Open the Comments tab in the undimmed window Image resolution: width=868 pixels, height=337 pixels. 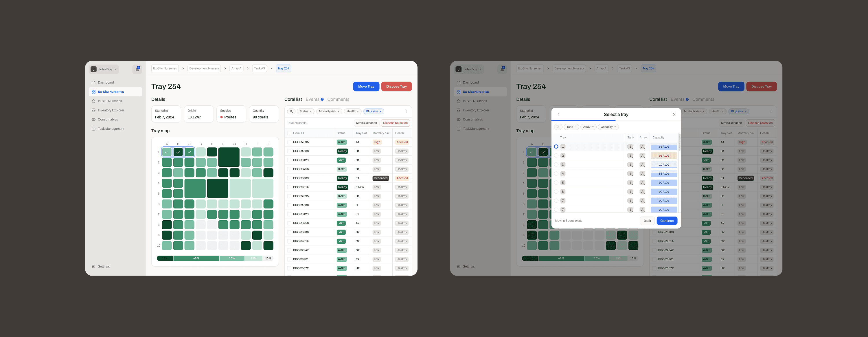click(x=338, y=100)
